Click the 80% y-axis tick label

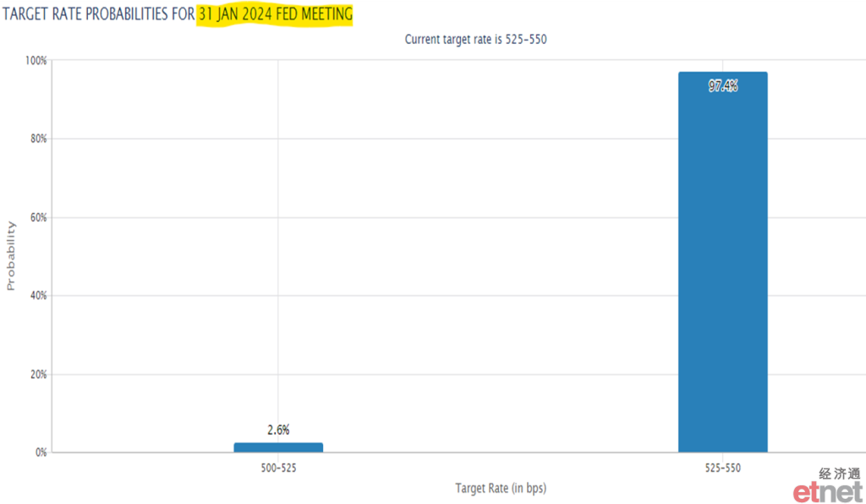pyautogui.click(x=39, y=139)
